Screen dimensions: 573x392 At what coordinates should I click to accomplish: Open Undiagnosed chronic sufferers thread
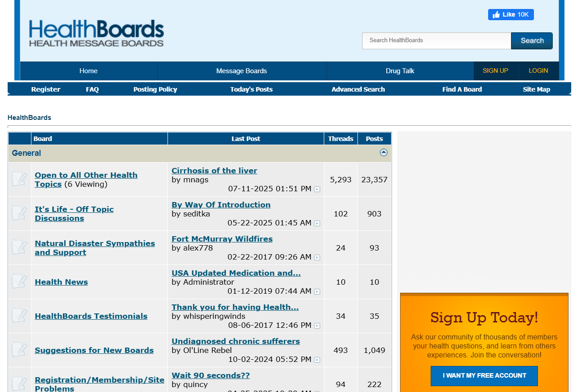point(236,341)
